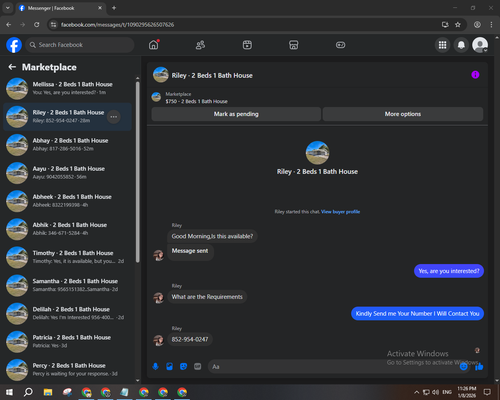Open Percy conversation

point(68,370)
